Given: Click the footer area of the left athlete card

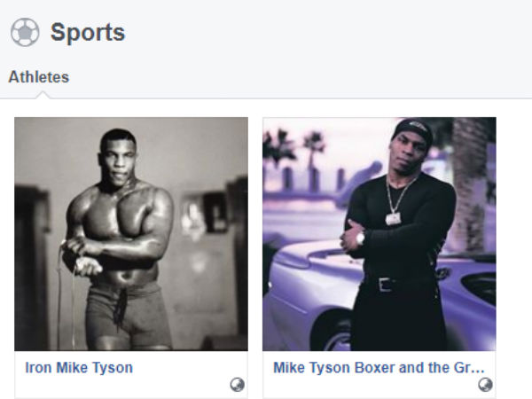Looking at the screenshot, I should 131,383.
